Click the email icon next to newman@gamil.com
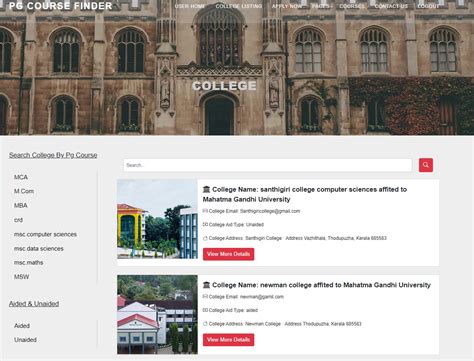 [205, 297]
